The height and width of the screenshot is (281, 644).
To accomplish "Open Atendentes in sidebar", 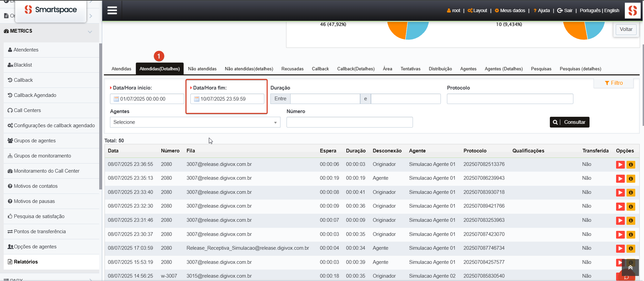I will point(51,50).
